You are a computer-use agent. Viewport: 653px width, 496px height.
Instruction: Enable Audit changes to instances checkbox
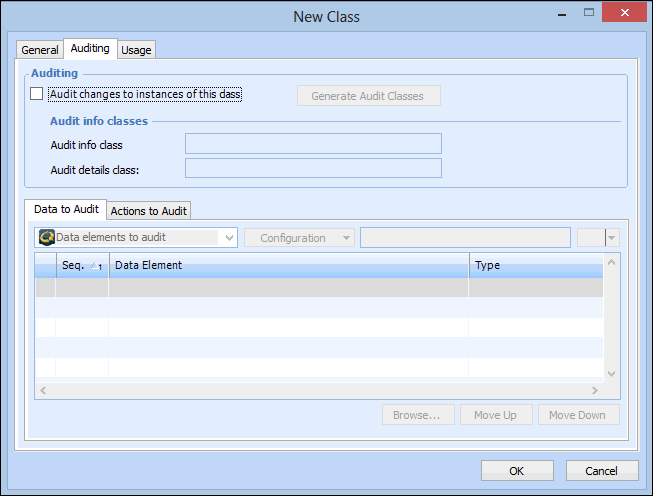tap(37, 94)
